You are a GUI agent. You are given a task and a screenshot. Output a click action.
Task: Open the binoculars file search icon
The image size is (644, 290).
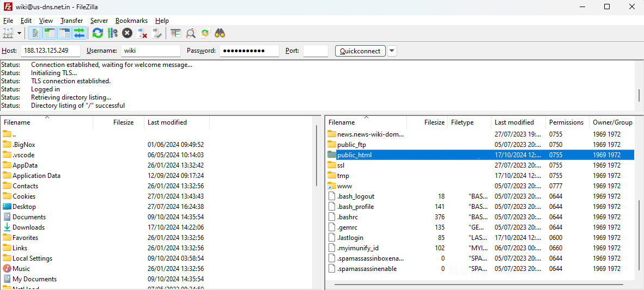pos(220,33)
